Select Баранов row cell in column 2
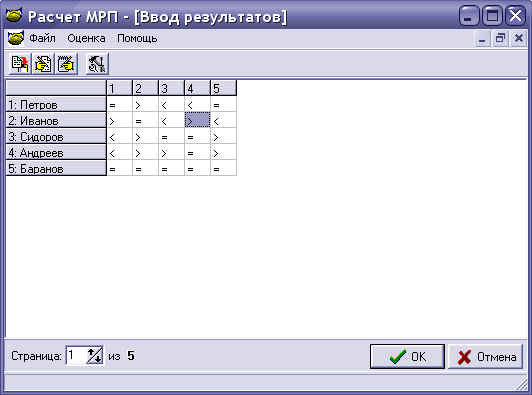 146,168
